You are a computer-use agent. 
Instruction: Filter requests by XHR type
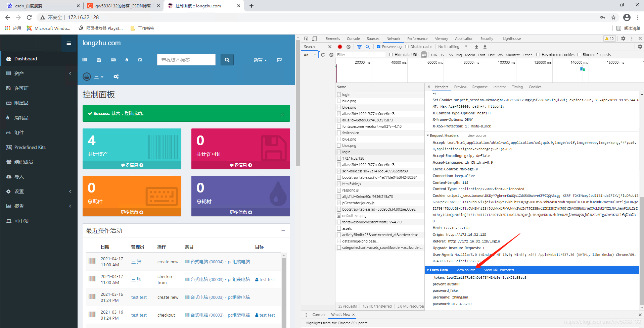[434, 55]
